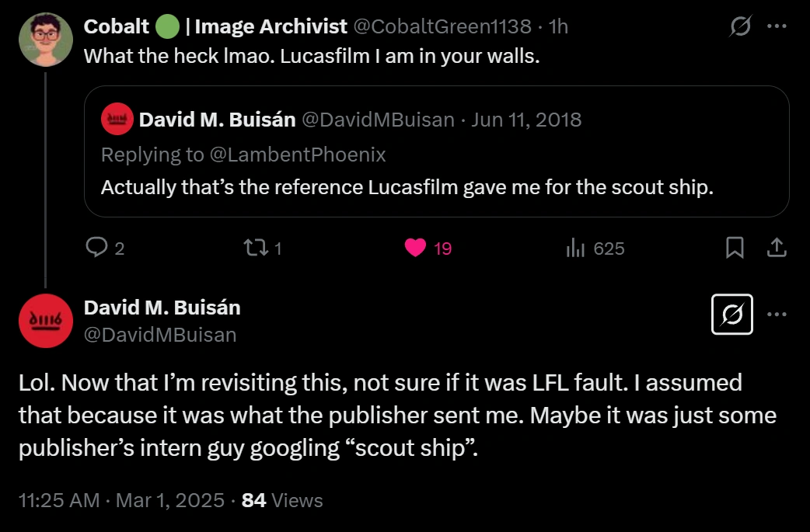Open David M. Buisán's red avatar in reply
This screenshot has height=532, width=810.
(x=46, y=321)
